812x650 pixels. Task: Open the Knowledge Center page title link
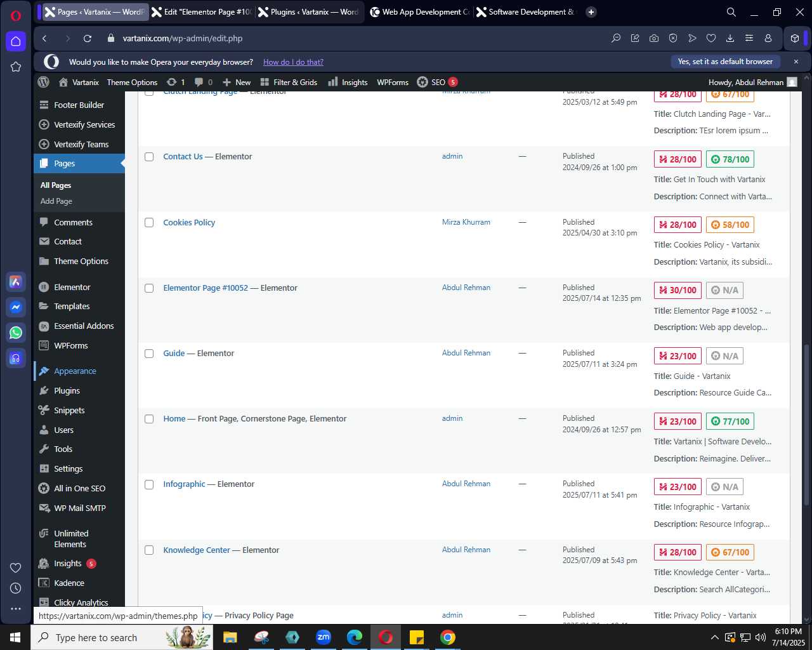[197, 550]
